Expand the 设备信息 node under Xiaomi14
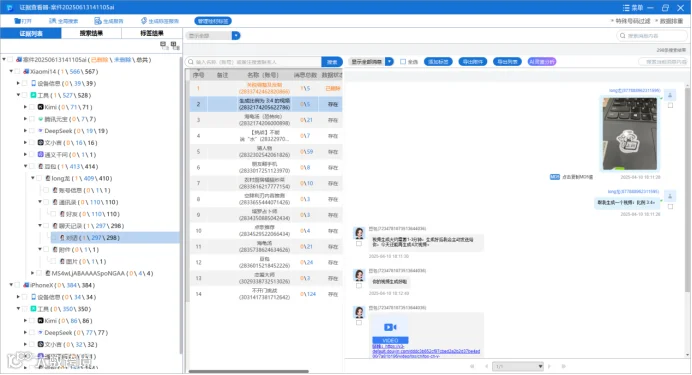 [x=18, y=83]
